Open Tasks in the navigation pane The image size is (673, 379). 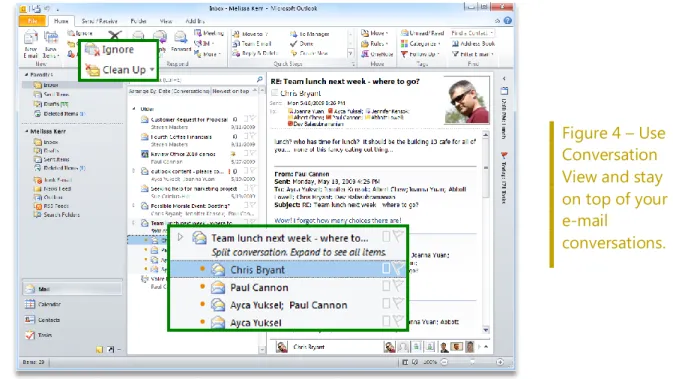click(x=39, y=335)
